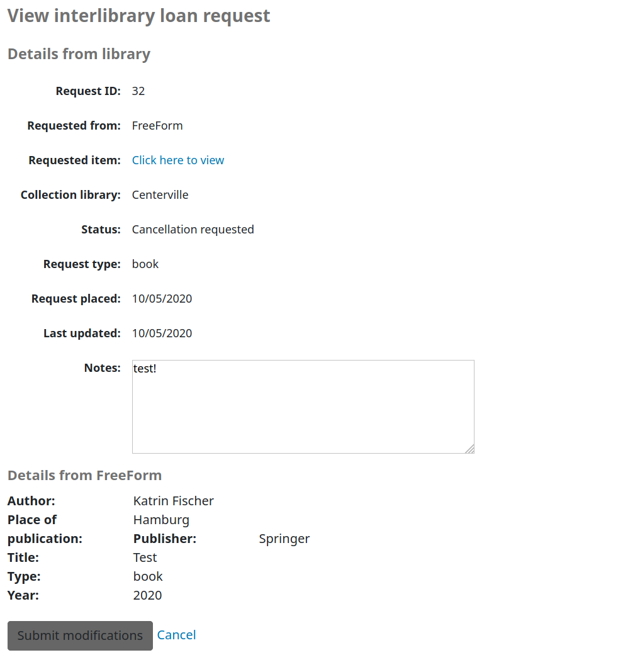Open the 'Click here to view' requested item link
Image resolution: width=618 pixels, height=672 pixels.
(177, 160)
